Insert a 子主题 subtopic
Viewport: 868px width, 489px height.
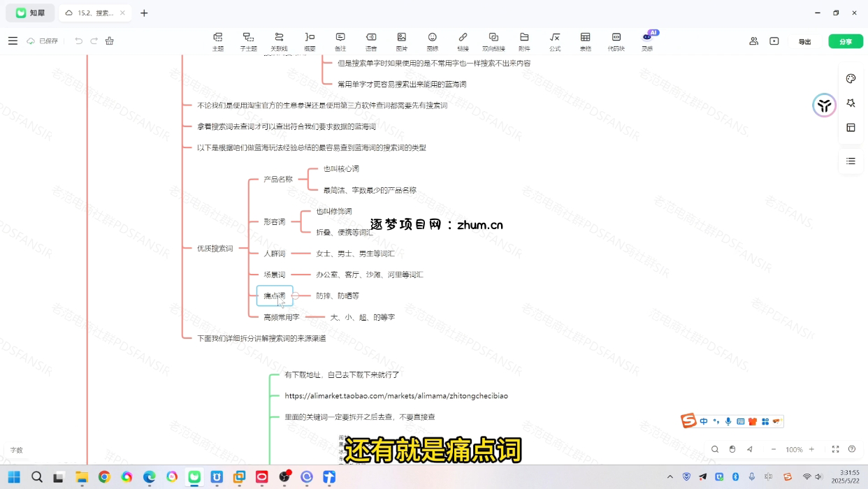[x=248, y=42]
